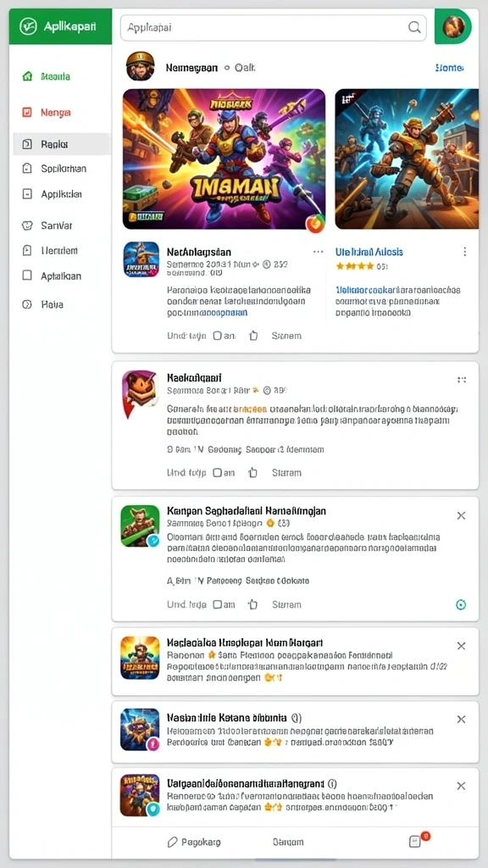This screenshot has width=488, height=868.
Task: Open the highlighted Rapiis sidebar item
Action: tap(61, 144)
